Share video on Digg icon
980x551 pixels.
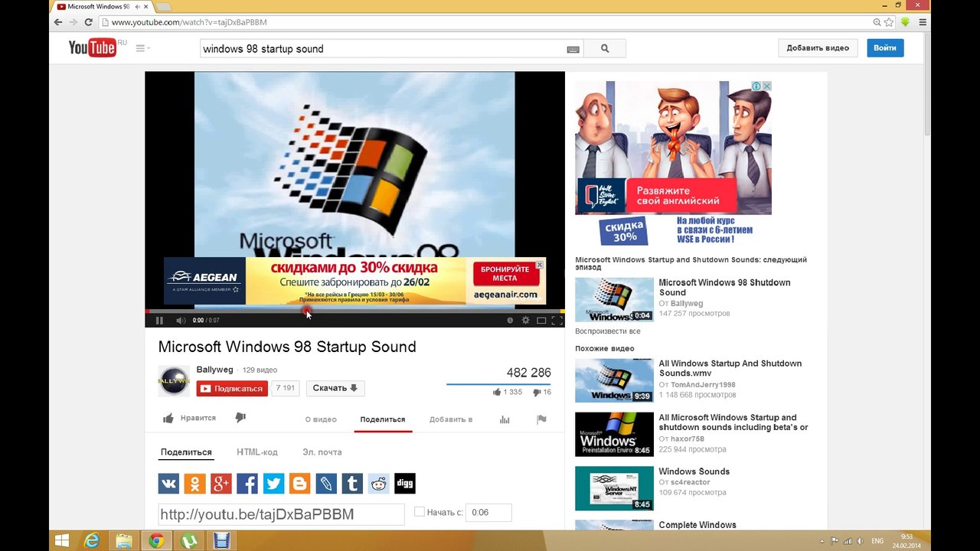pos(404,483)
